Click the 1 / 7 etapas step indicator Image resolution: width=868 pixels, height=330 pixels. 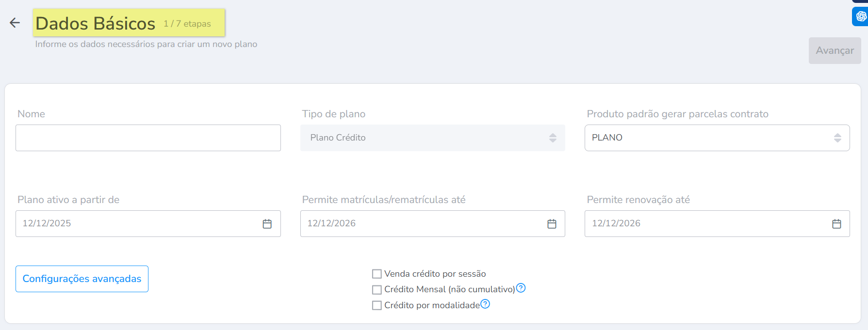(x=187, y=24)
